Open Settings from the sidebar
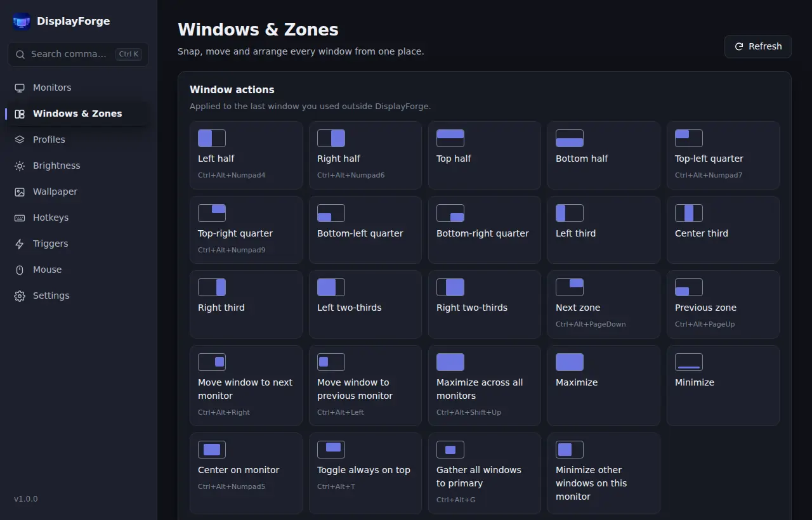Screen dimensions: 812x520 pos(78,296)
